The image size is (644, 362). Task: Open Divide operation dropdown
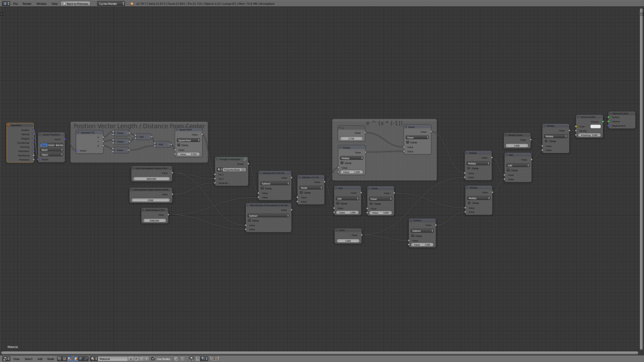click(x=311, y=188)
